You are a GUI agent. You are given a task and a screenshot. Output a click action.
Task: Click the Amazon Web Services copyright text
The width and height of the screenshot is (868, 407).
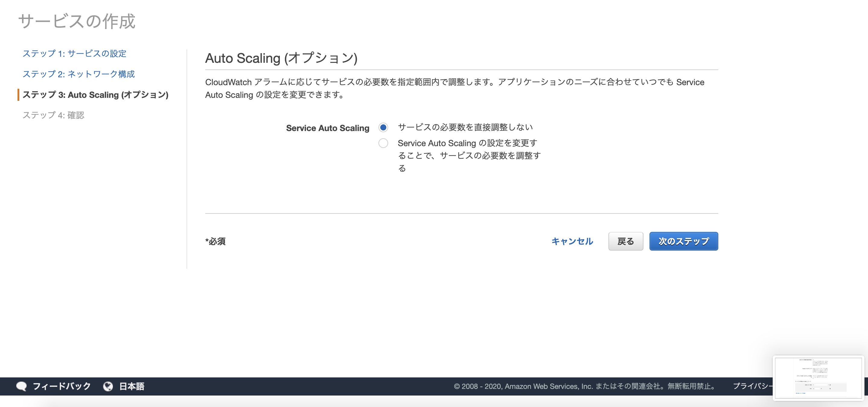point(585,386)
